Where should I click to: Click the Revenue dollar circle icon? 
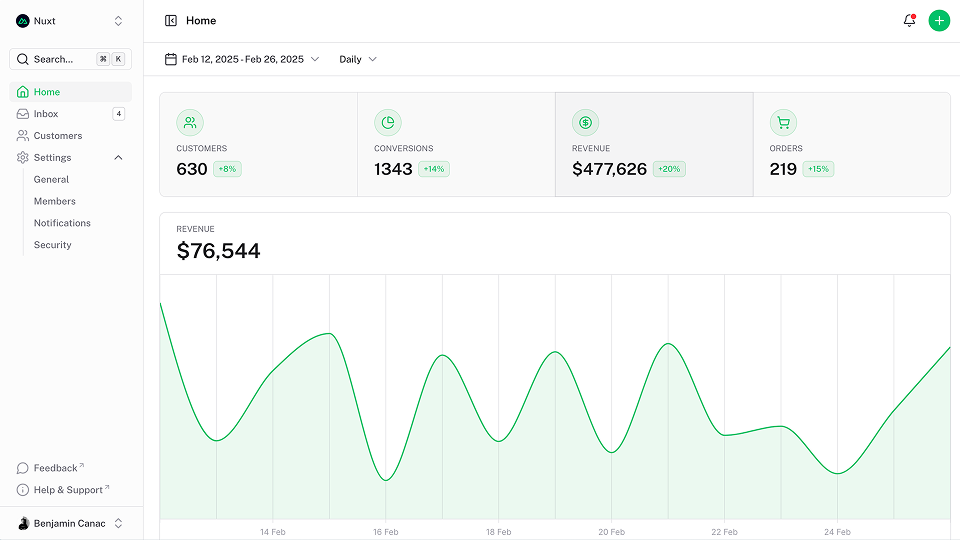point(586,123)
